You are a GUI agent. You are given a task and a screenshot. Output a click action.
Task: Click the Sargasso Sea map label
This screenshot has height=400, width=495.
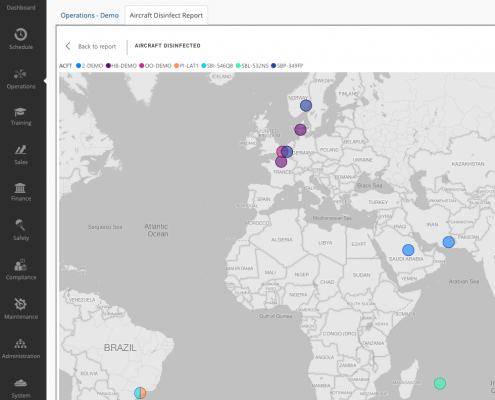[105, 227]
